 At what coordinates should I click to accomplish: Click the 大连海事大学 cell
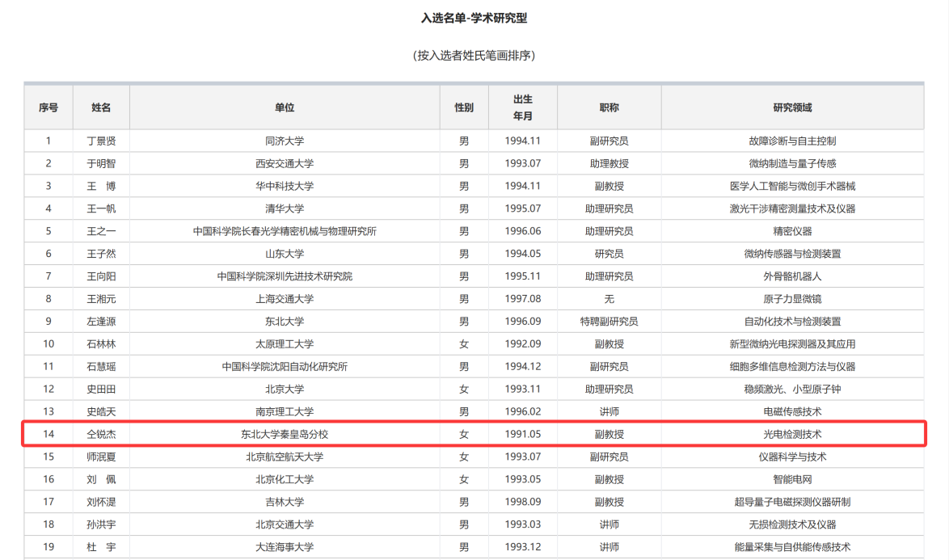[285, 547]
